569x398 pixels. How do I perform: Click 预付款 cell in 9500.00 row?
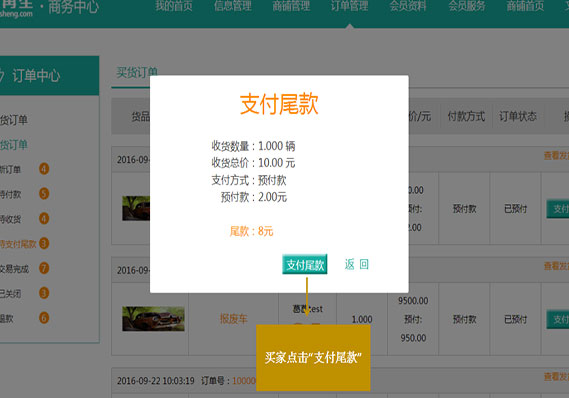click(464, 319)
